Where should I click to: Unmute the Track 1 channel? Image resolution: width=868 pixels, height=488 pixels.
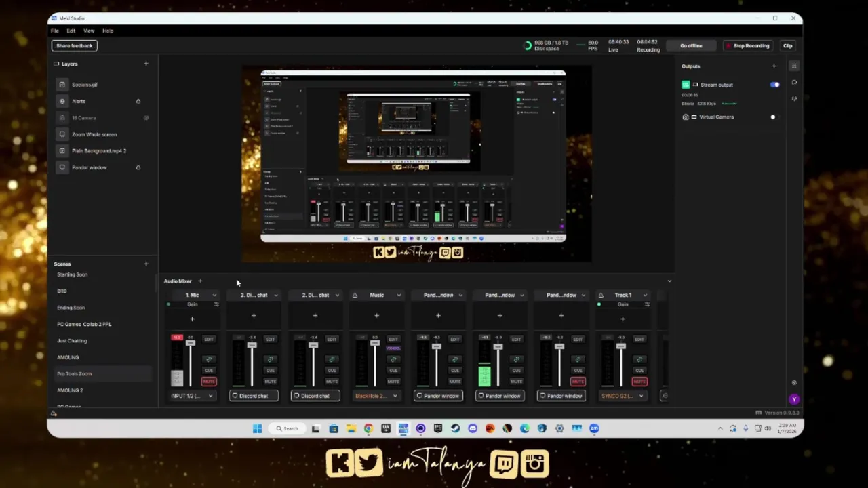point(639,382)
